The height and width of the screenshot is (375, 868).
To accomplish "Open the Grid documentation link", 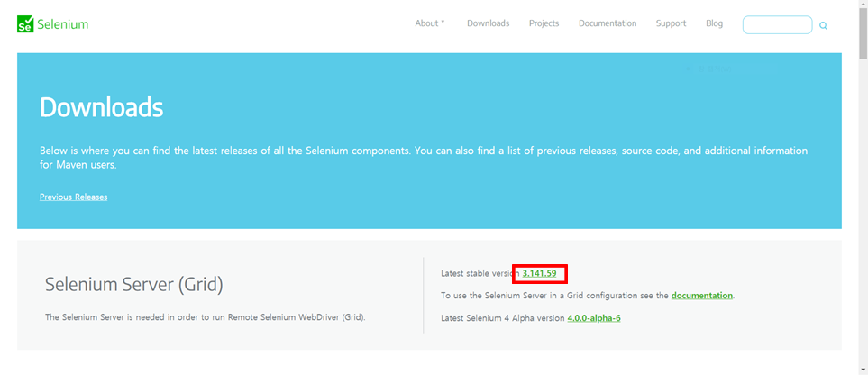I will 702,296.
